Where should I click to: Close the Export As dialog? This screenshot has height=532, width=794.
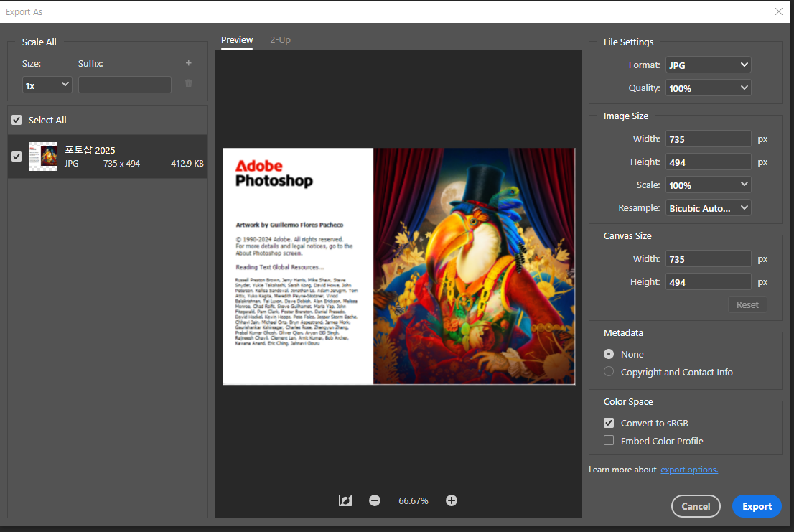pos(779,11)
